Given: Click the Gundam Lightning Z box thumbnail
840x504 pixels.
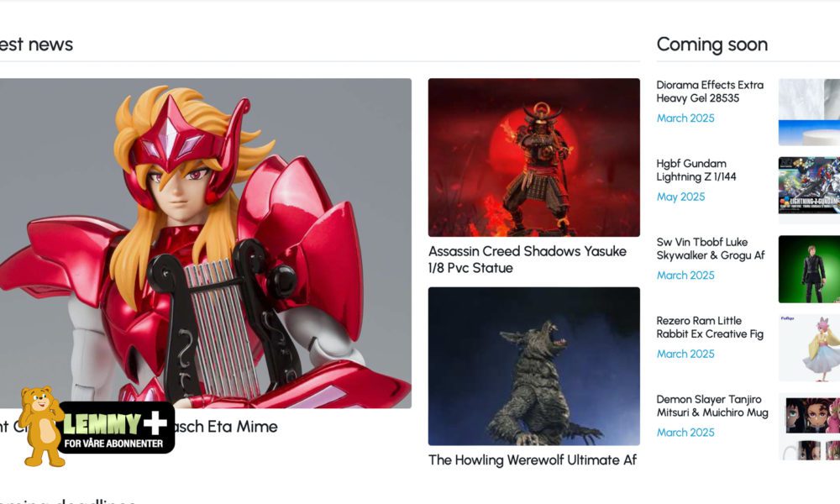Looking at the screenshot, I should 809,186.
